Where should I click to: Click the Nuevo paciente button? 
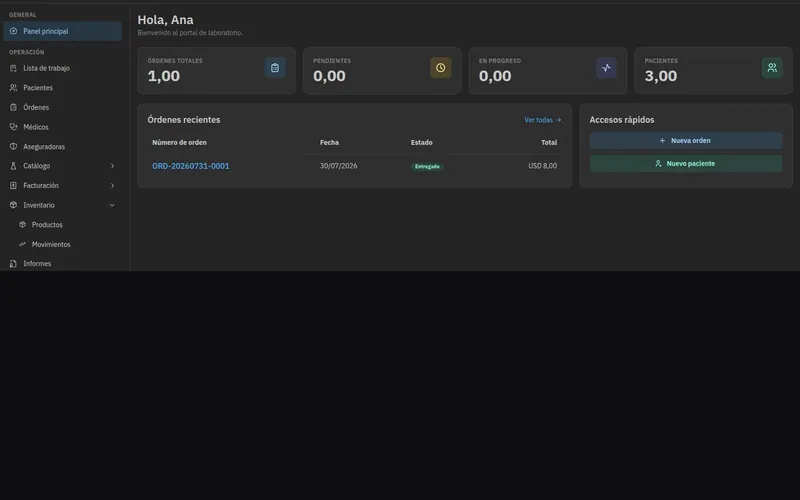(686, 163)
